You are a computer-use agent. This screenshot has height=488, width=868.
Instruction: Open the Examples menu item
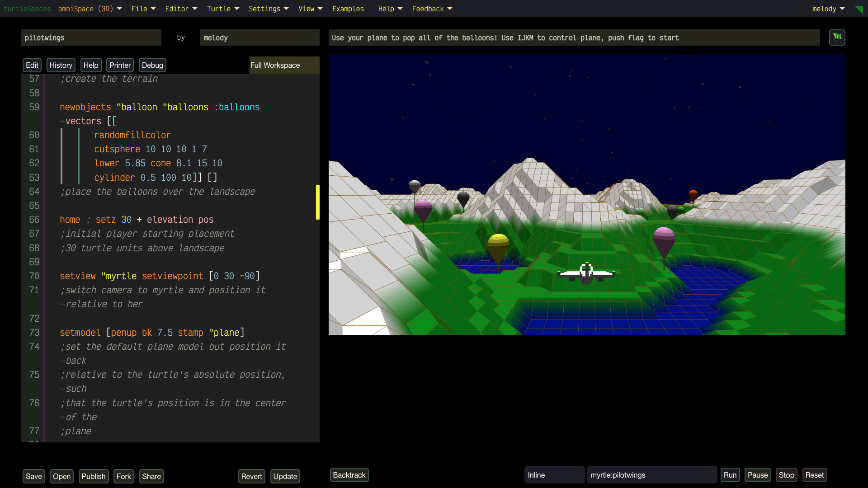348,9
